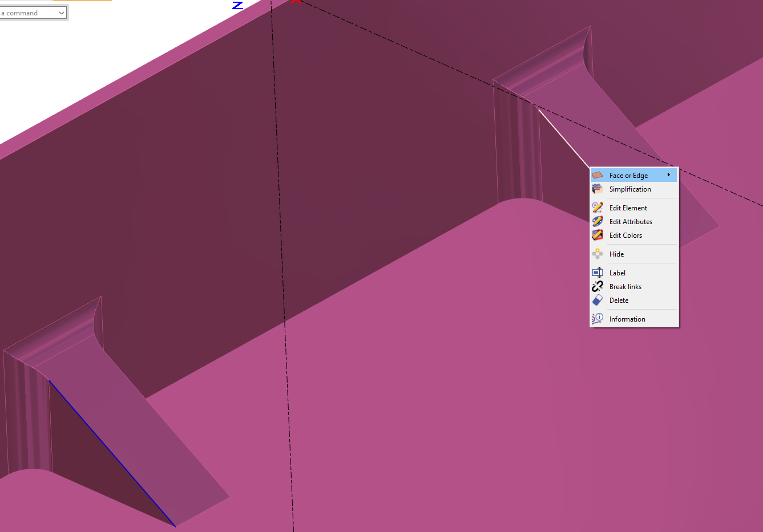The image size is (763, 532).
Task: Click the blue Z axis label
Action: pos(238,5)
